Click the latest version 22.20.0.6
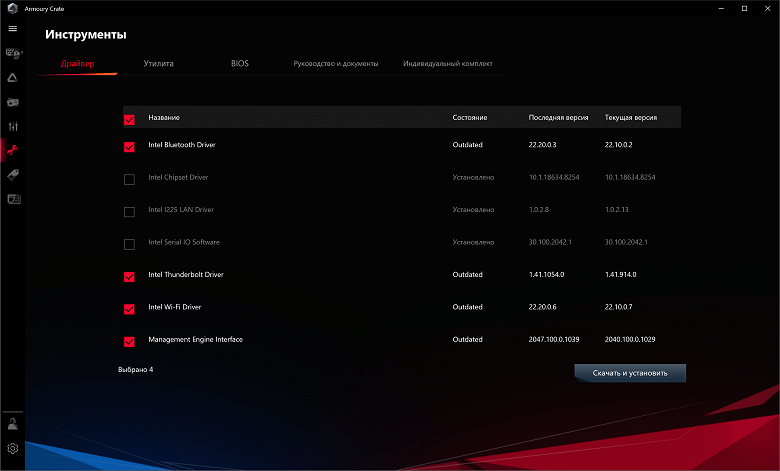This screenshot has width=780, height=471. click(543, 307)
